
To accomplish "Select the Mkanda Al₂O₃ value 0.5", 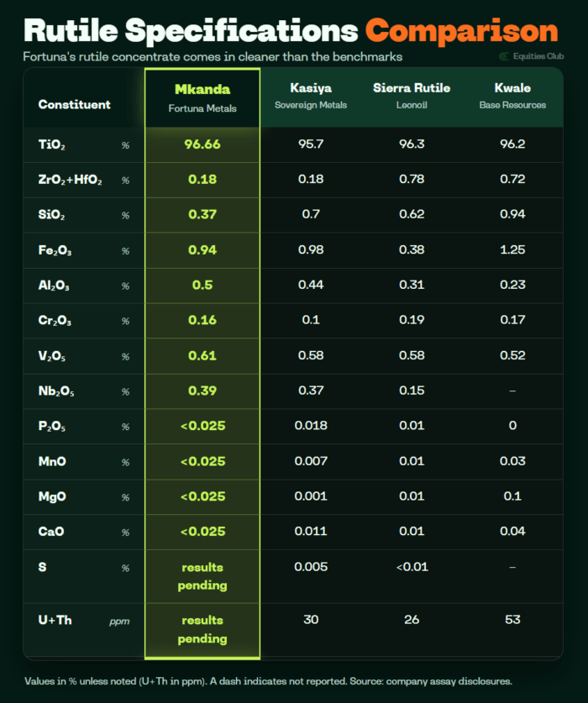I will click(202, 285).
